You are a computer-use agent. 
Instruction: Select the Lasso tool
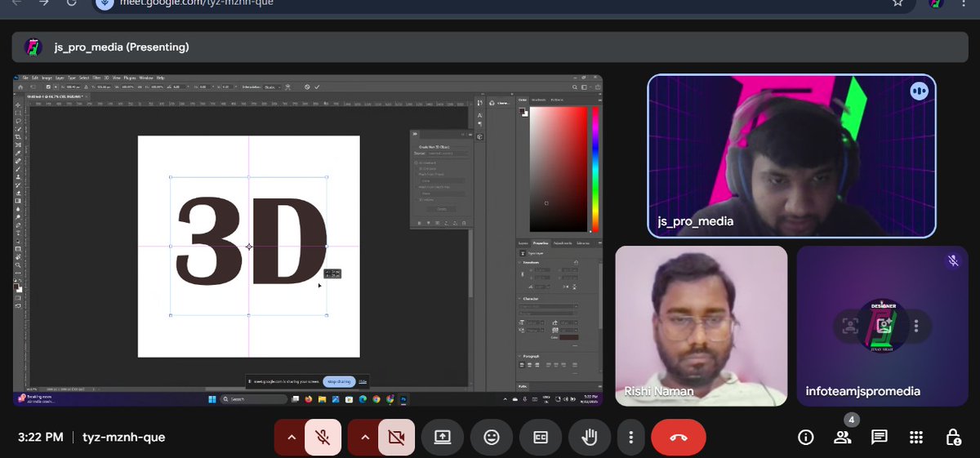click(x=18, y=121)
